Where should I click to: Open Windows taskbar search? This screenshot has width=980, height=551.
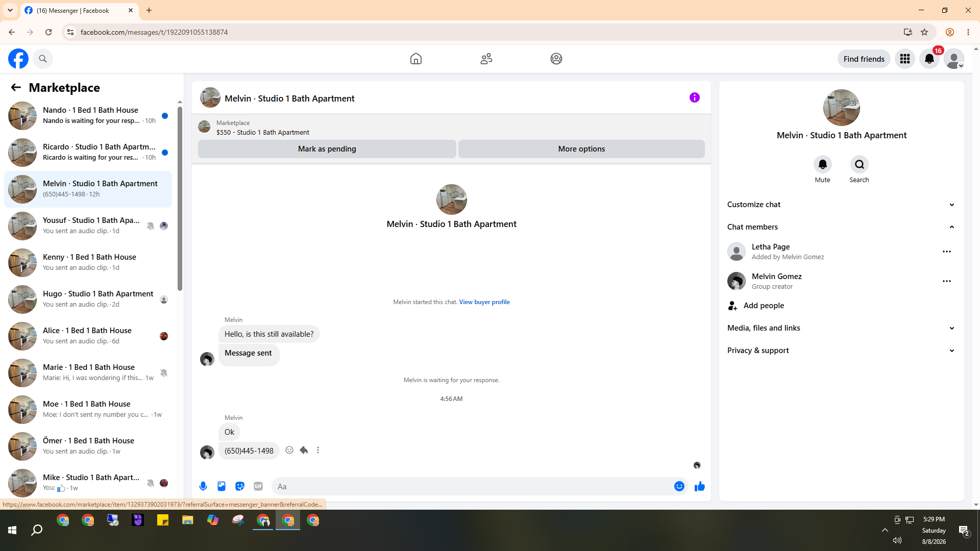coord(37,531)
